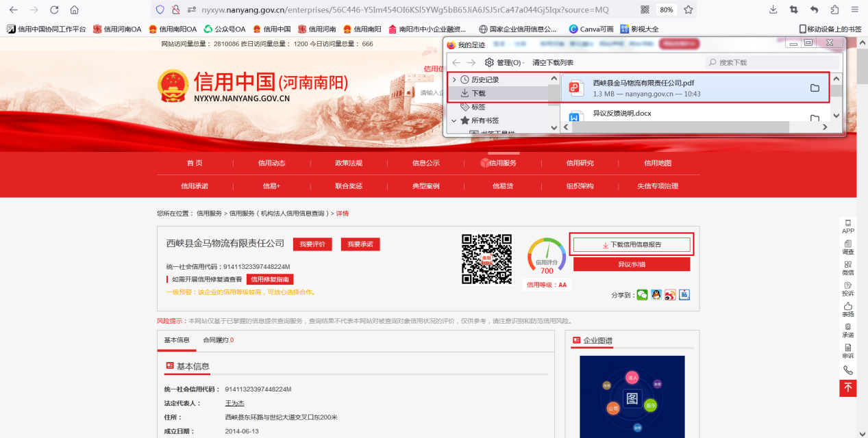Reload the page with the refresh icon
868x438 pixels.
pyautogui.click(x=54, y=10)
